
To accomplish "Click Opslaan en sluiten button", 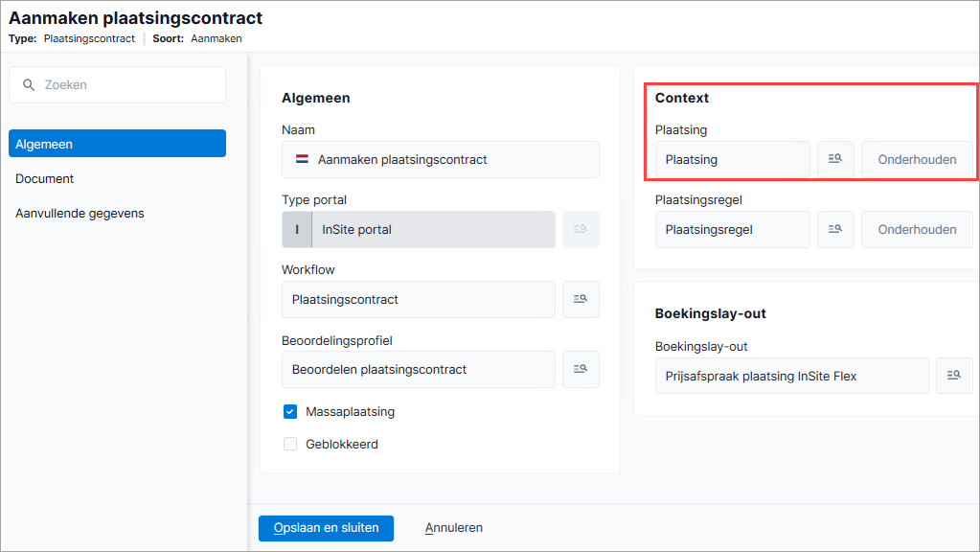I will (327, 528).
